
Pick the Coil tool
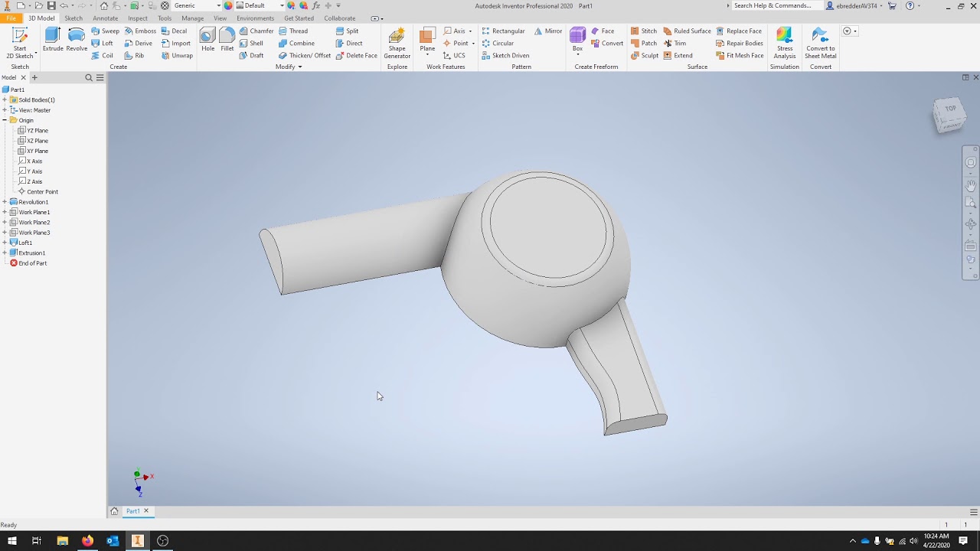[102, 56]
